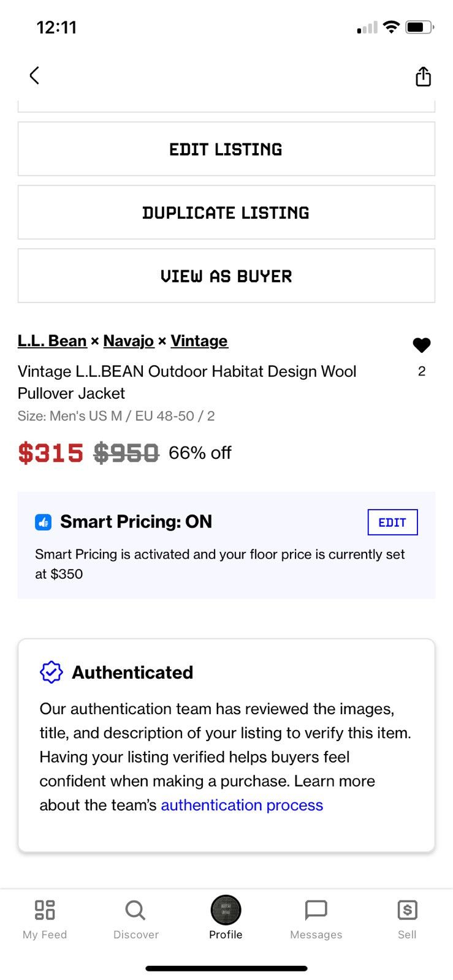Tap the listing title text
This screenshot has width=453, height=980.
tap(187, 382)
